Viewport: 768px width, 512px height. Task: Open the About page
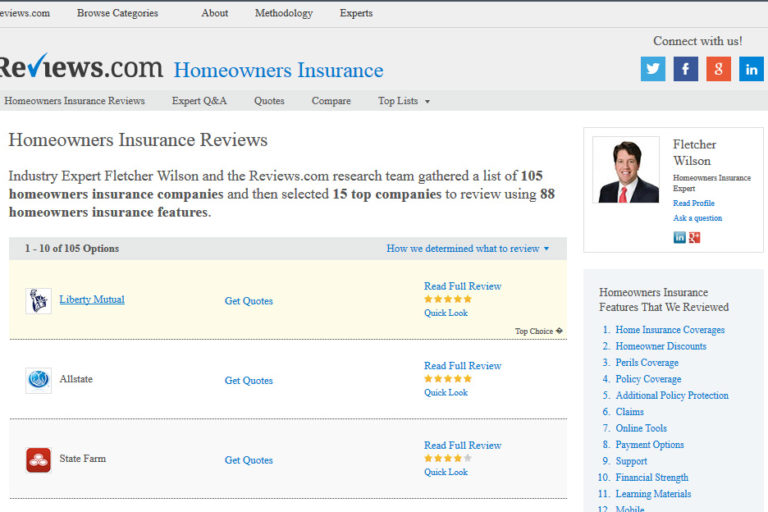(x=215, y=13)
